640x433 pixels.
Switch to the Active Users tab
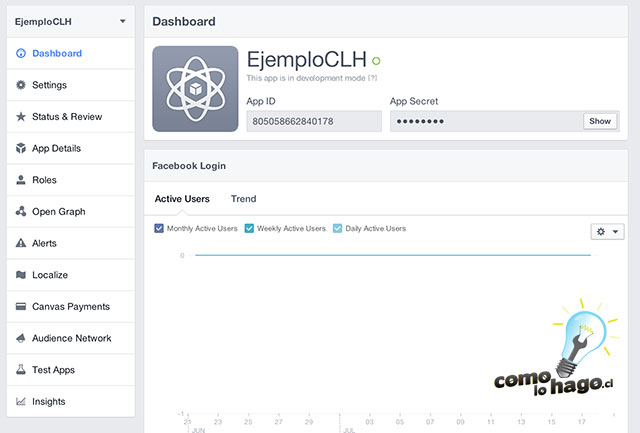(x=182, y=199)
